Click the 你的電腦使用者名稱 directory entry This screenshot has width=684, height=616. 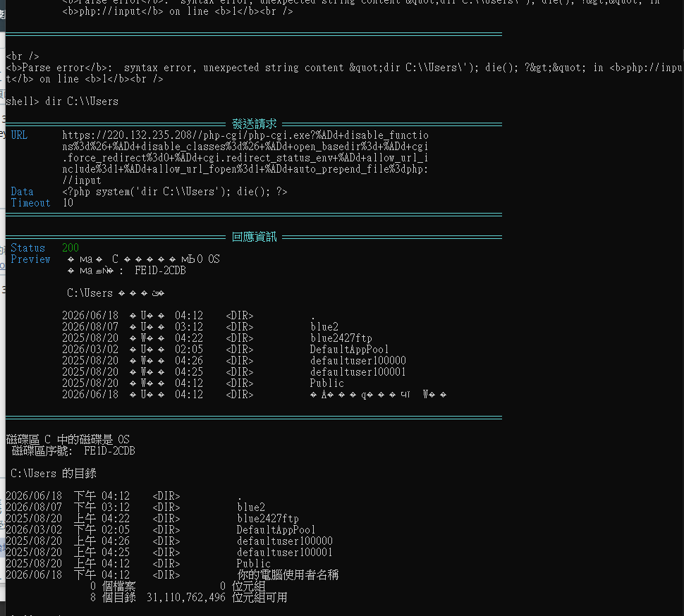tap(288, 575)
